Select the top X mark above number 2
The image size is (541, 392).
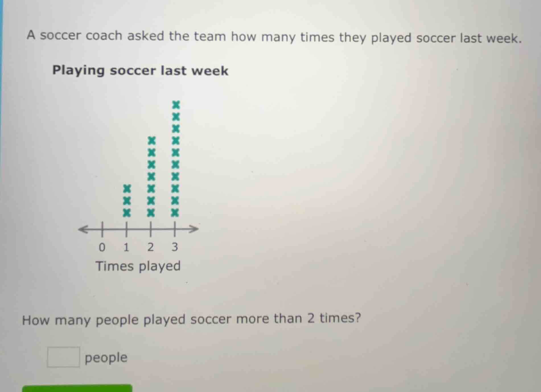click(x=152, y=141)
